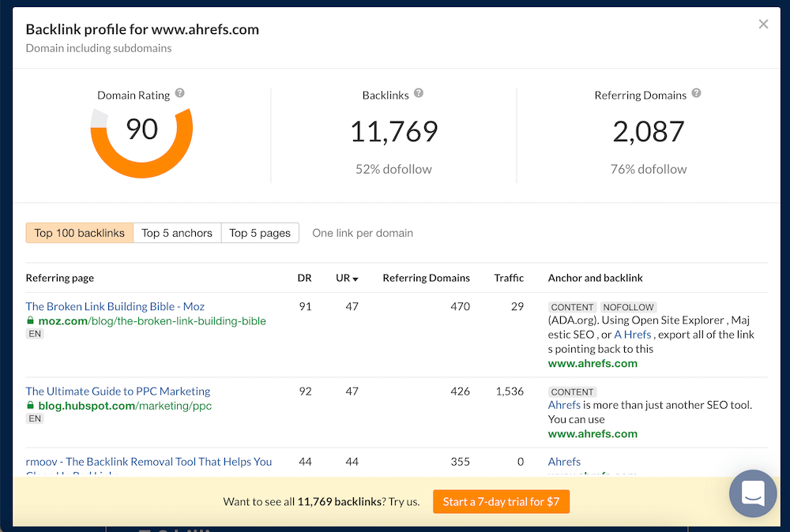Click the Ahrefs anchor link in HubSpot row

564,405
